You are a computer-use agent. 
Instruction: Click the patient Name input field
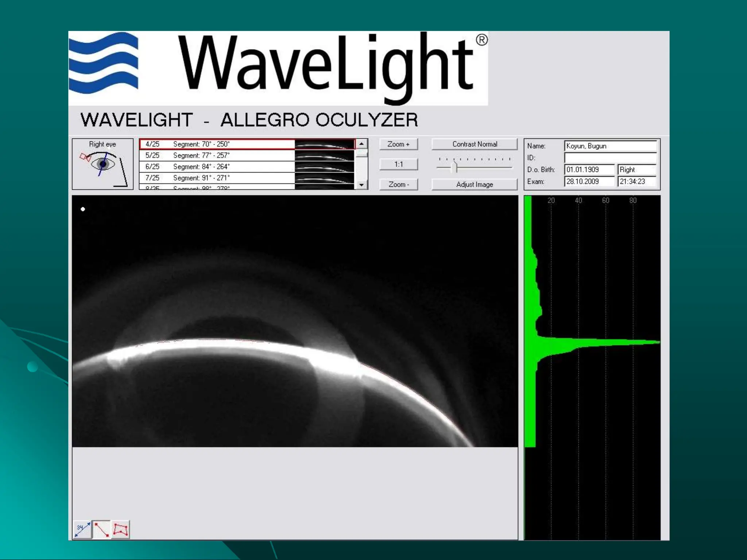point(610,146)
